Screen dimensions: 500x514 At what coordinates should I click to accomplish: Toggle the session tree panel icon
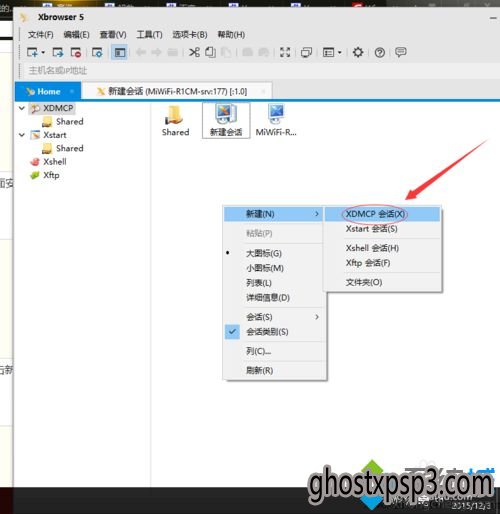(x=119, y=52)
